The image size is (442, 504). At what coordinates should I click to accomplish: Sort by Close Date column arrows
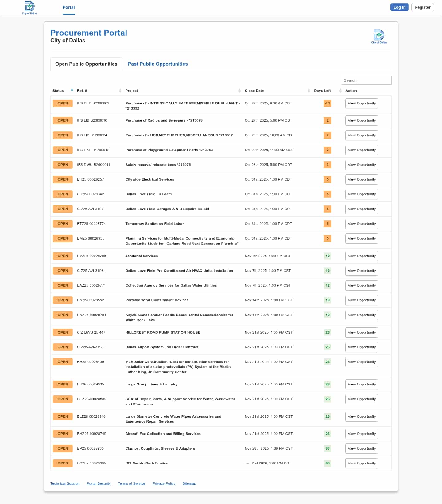(309, 91)
